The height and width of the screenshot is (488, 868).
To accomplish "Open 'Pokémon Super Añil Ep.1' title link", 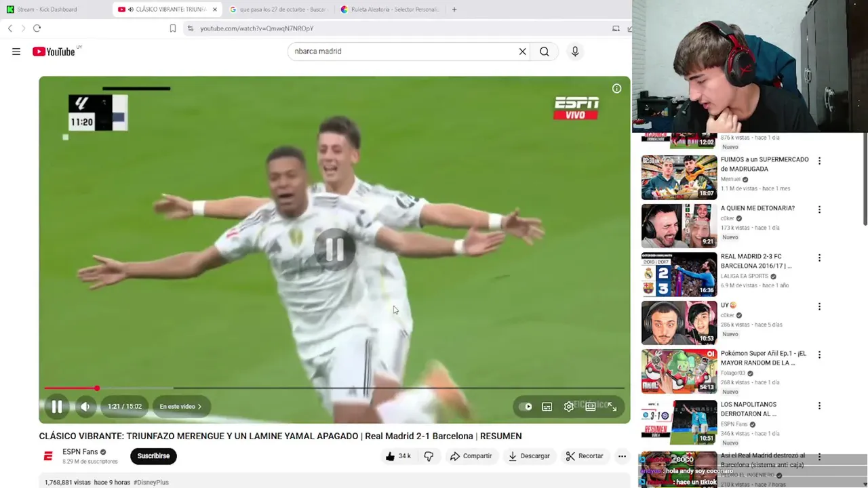I will (764, 358).
